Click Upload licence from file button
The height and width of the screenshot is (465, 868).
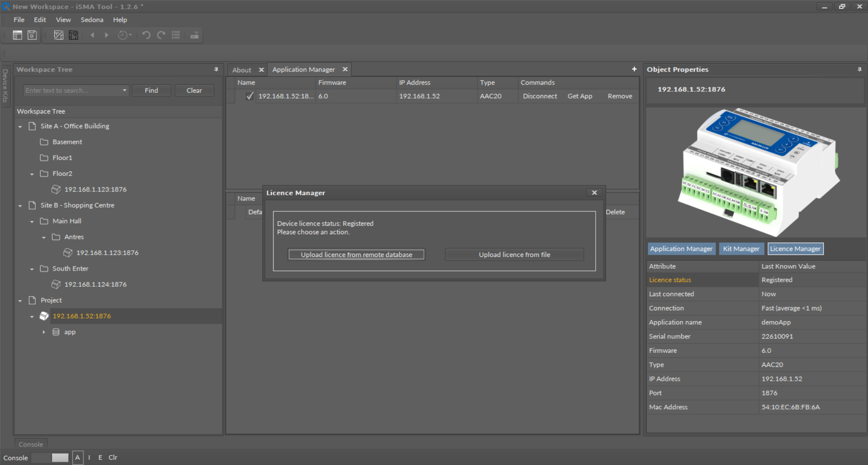514,255
